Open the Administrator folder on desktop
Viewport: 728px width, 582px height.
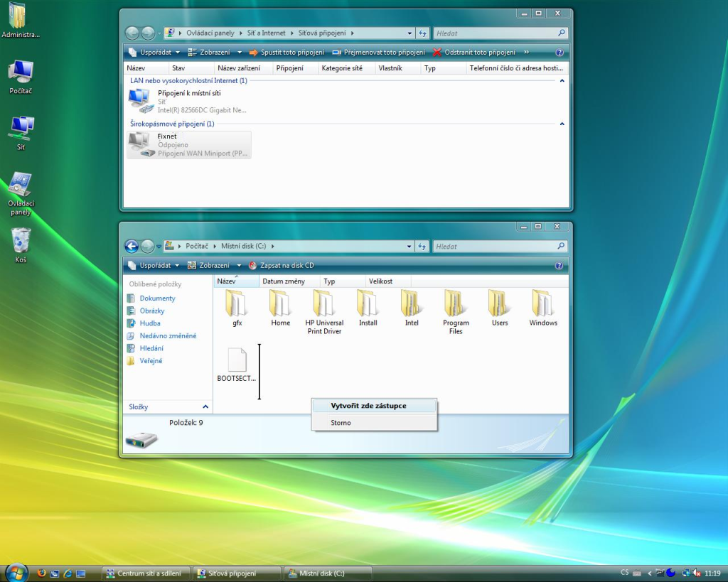(x=21, y=21)
